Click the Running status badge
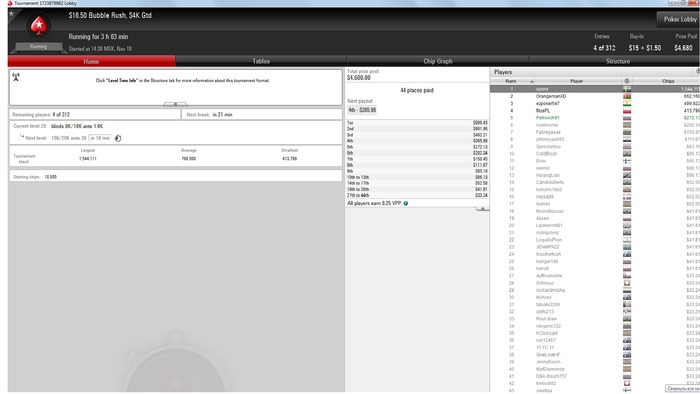Viewport: 700px width, 394px height. tap(38, 47)
